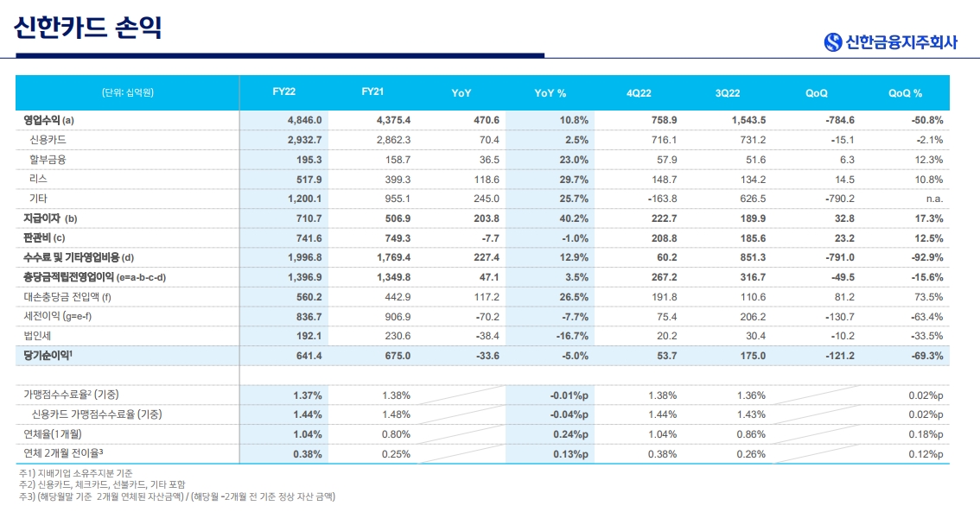Select the 할부금융 row label
The height and width of the screenshot is (512, 980).
pyautogui.click(x=48, y=160)
